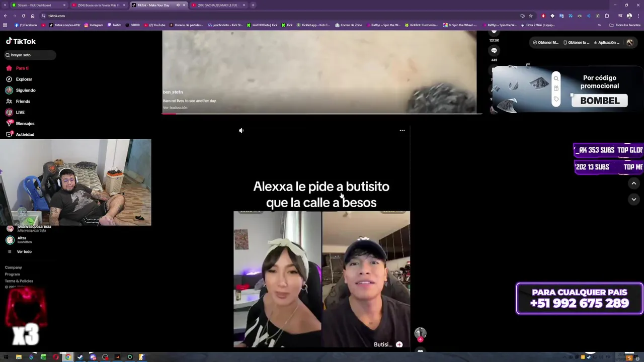The height and width of the screenshot is (362, 644).
Task: Open the 'Correo de Zoho' bookmark
Action: coord(348,25)
